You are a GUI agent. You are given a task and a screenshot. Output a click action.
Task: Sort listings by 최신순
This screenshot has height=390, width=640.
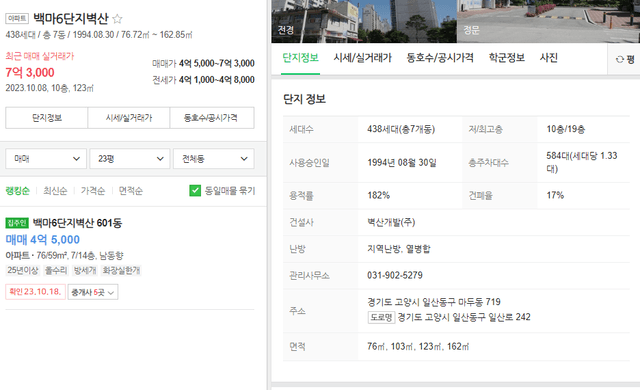pyautogui.click(x=55, y=191)
